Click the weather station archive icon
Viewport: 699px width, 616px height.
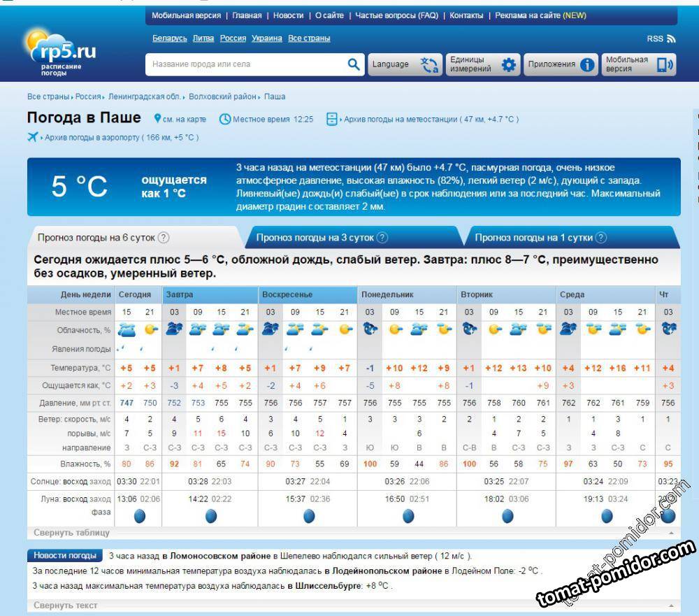coord(332,119)
